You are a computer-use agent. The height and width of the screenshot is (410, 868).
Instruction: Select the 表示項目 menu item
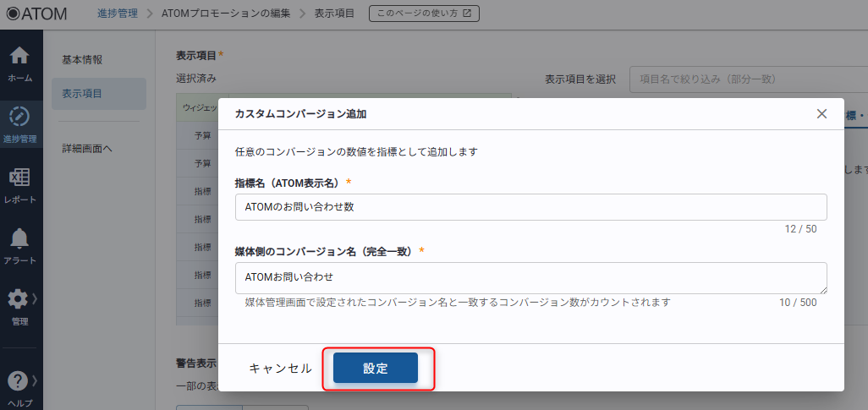(x=82, y=94)
